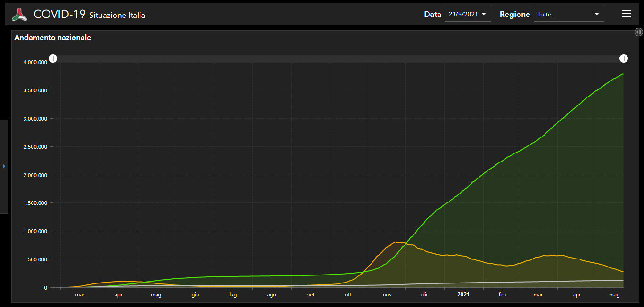
Task: Click the left chart range handle
Action: point(53,58)
